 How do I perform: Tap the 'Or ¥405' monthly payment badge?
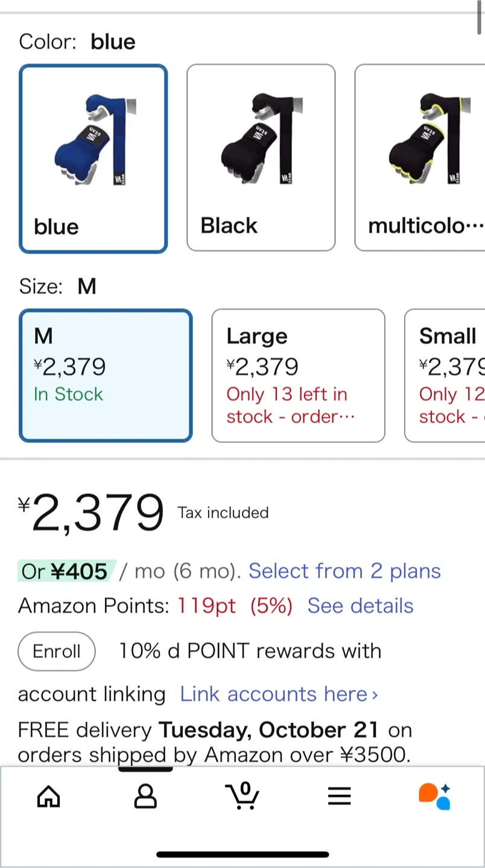point(65,571)
